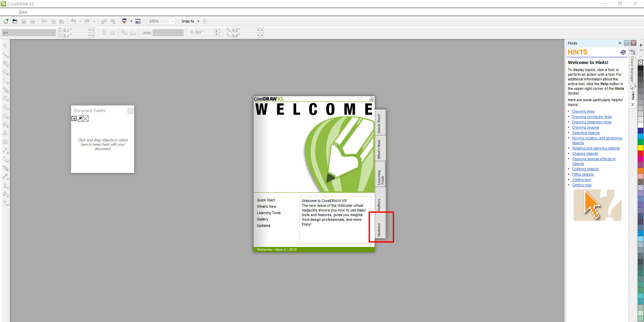Open the Drawing connector lines hint link
Screen dimensions: 644x322
click(x=592, y=117)
